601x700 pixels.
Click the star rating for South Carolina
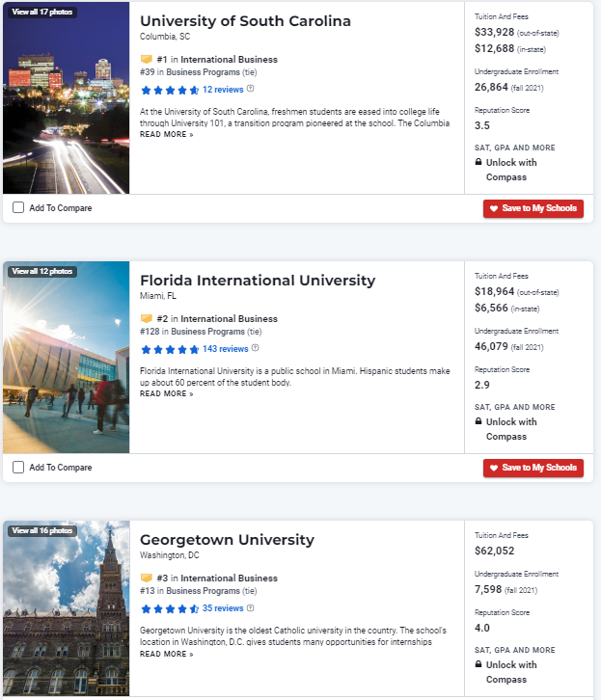(170, 91)
